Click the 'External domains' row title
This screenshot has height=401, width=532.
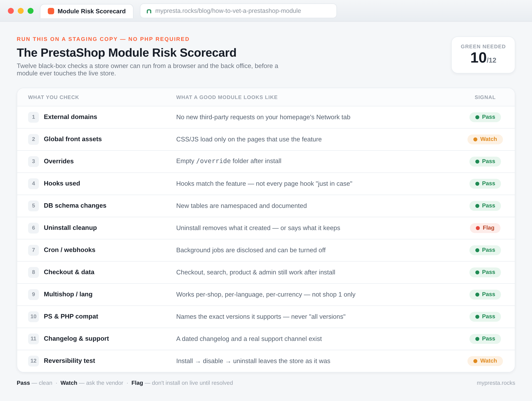[x=70, y=117]
